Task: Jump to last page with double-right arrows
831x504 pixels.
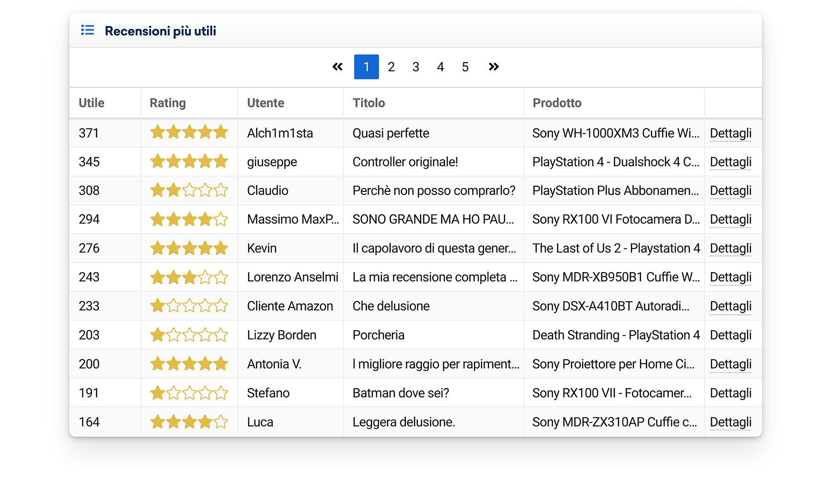Action: (x=493, y=67)
